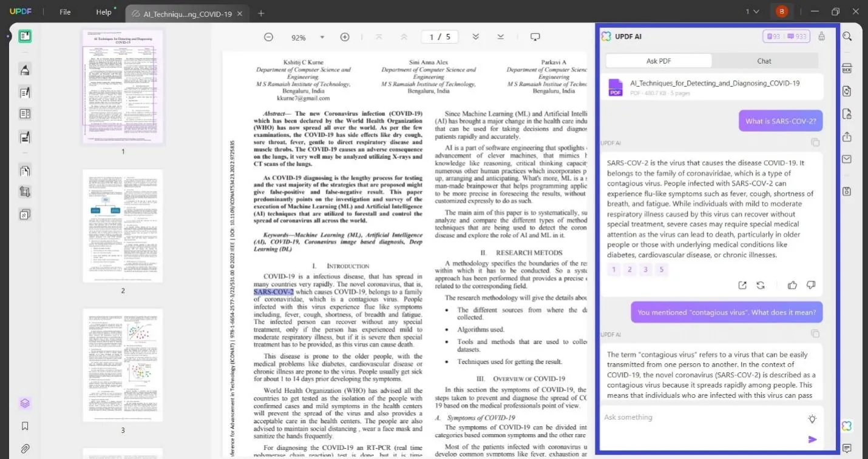This screenshot has height=459, width=868.
Task: Jump to the last page
Action: tap(501, 37)
